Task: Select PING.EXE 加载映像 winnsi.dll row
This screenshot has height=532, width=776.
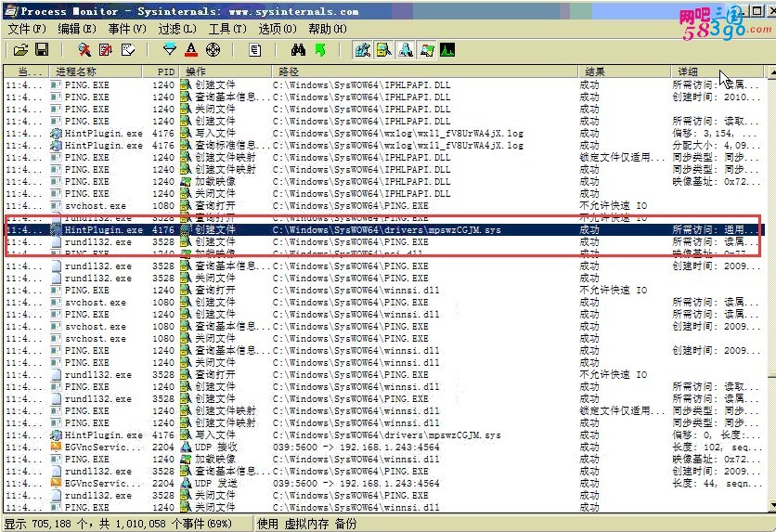Action: pyautogui.click(x=384, y=460)
